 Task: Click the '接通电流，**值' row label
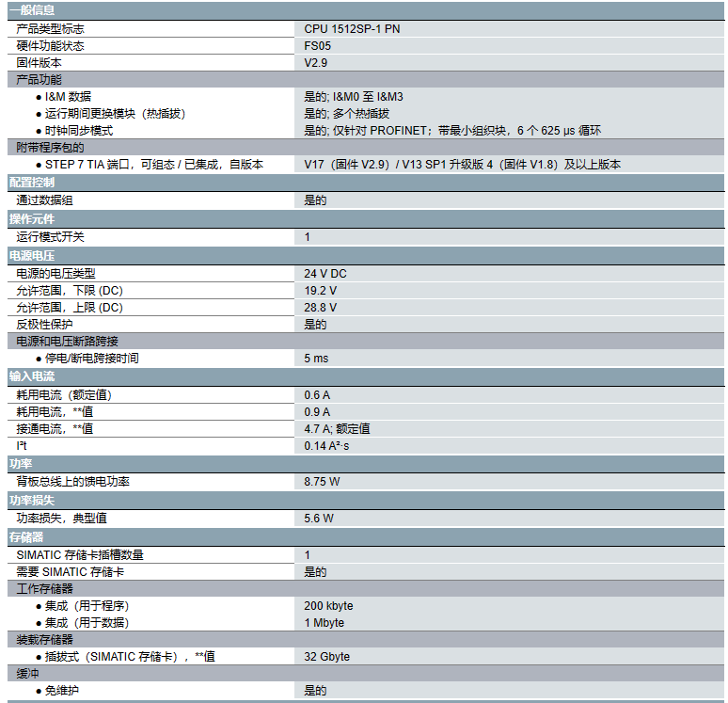pyautogui.click(x=55, y=429)
